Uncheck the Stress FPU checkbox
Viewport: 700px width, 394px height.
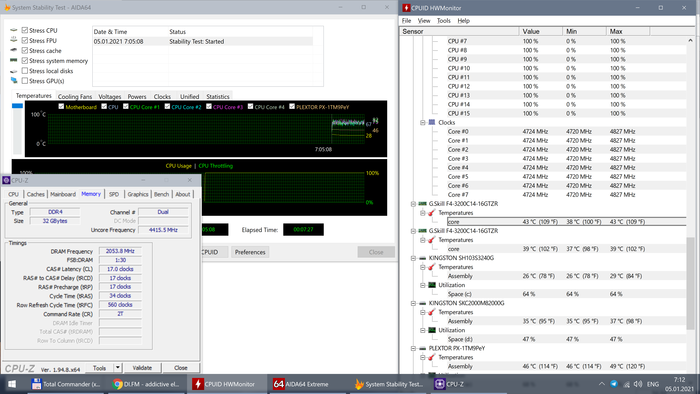25,40
